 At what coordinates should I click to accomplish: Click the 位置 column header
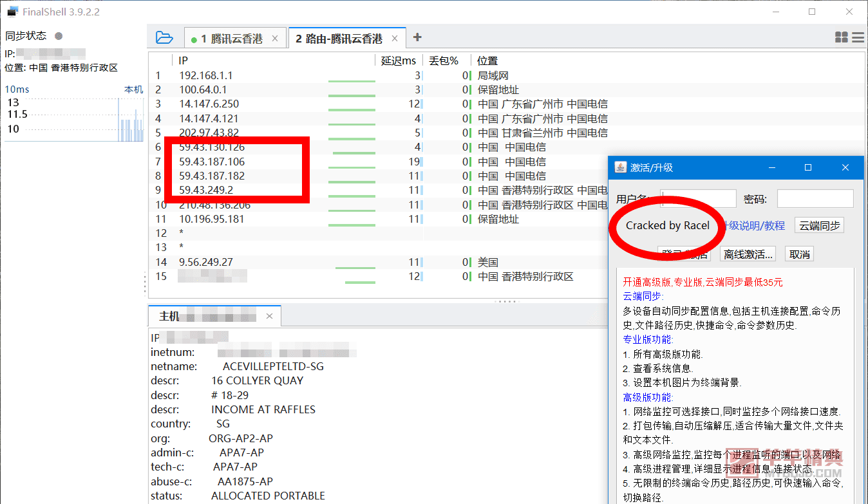click(487, 61)
